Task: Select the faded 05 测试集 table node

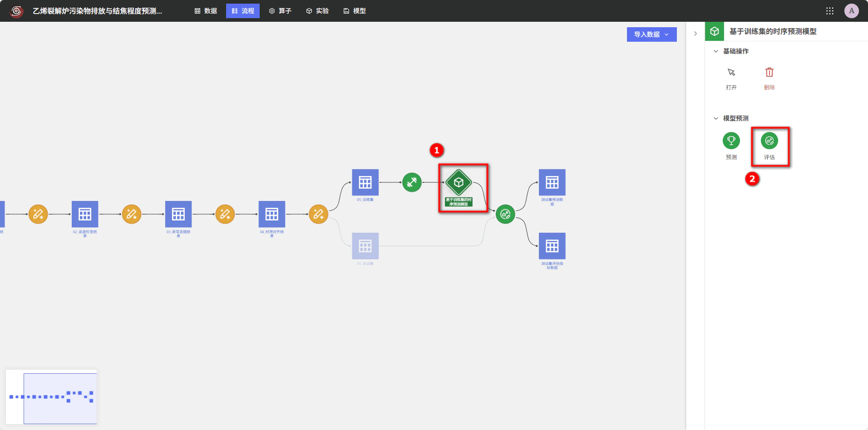Action: tap(365, 246)
